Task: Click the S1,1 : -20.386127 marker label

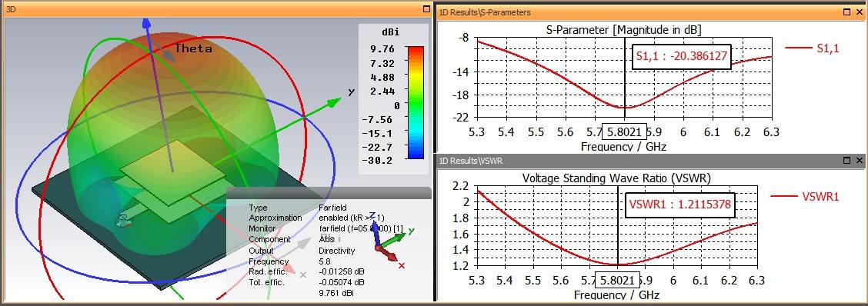Action: point(682,56)
